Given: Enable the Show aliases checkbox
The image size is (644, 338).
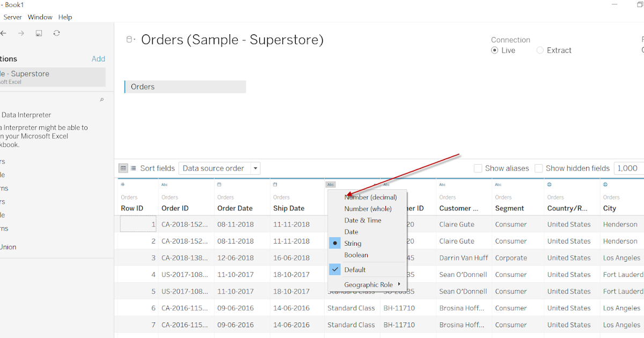Looking at the screenshot, I should point(478,168).
